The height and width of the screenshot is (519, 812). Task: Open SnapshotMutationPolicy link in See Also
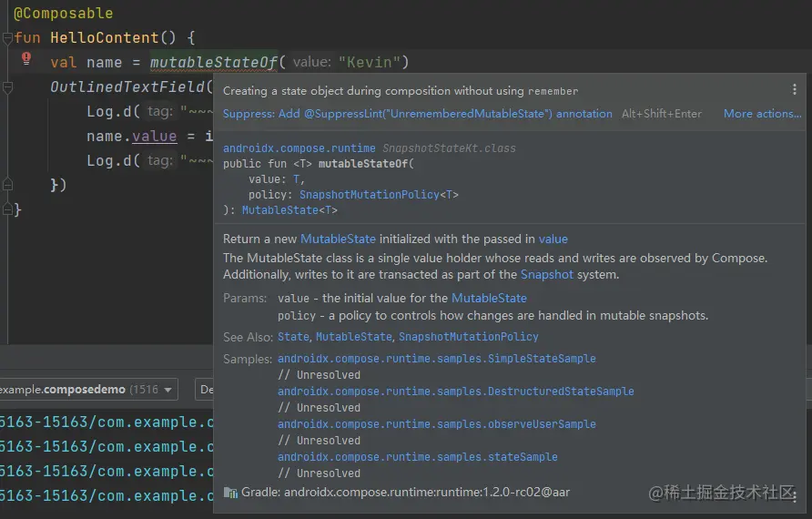coord(469,337)
